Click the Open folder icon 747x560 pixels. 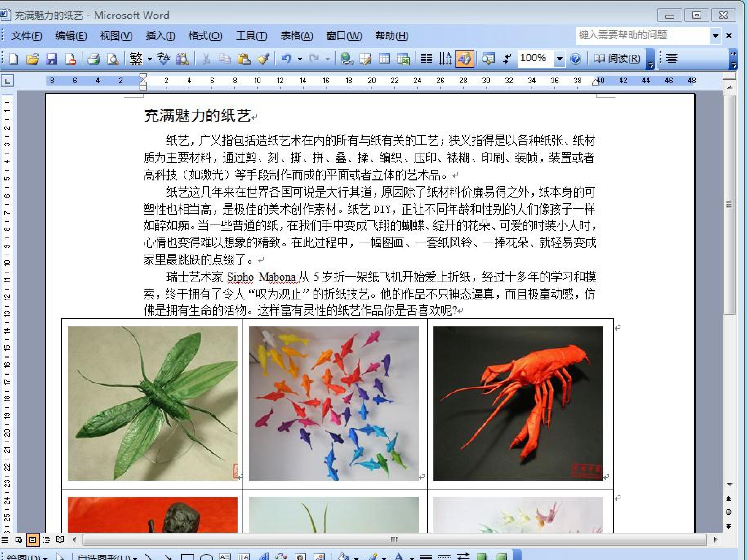pyautogui.click(x=32, y=59)
